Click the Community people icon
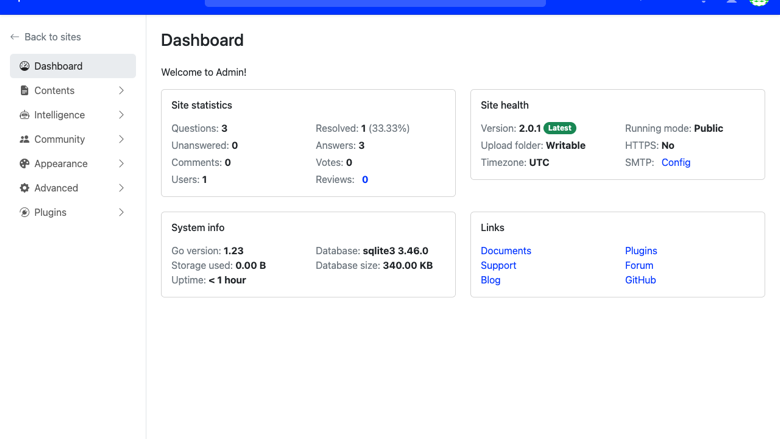The image size is (780, 439). coord(24,139)
